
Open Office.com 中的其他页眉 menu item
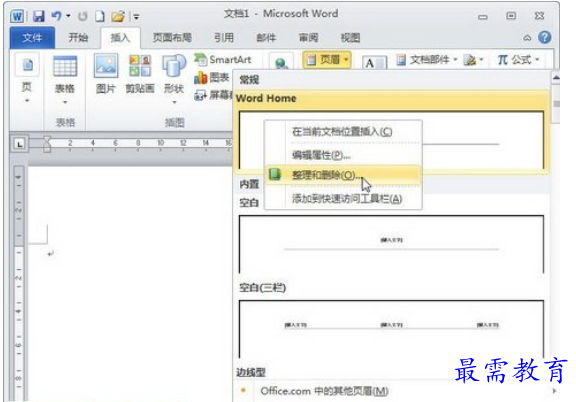point(324,391)
